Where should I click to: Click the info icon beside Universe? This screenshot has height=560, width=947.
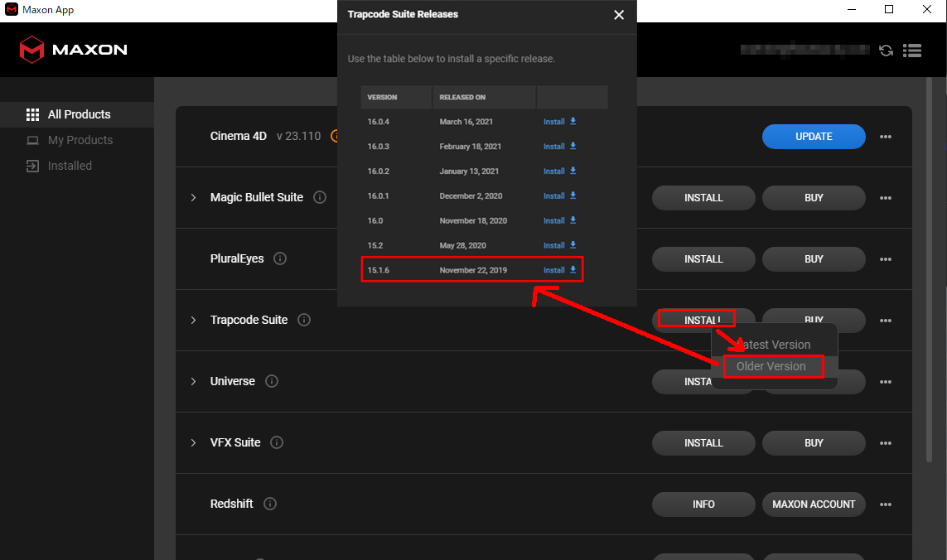pyautogui.click(x=272, y=382)
